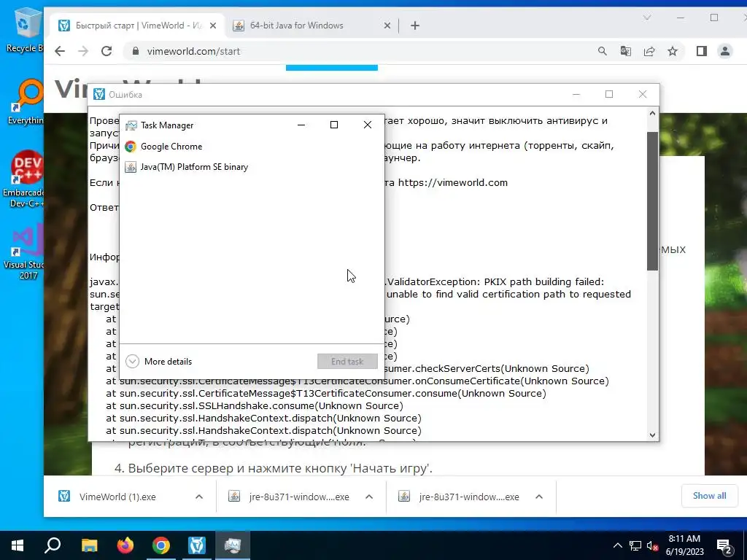Open File Explorer from taskbar
This screenshot has width=747, height=560.
click(89, 545)
